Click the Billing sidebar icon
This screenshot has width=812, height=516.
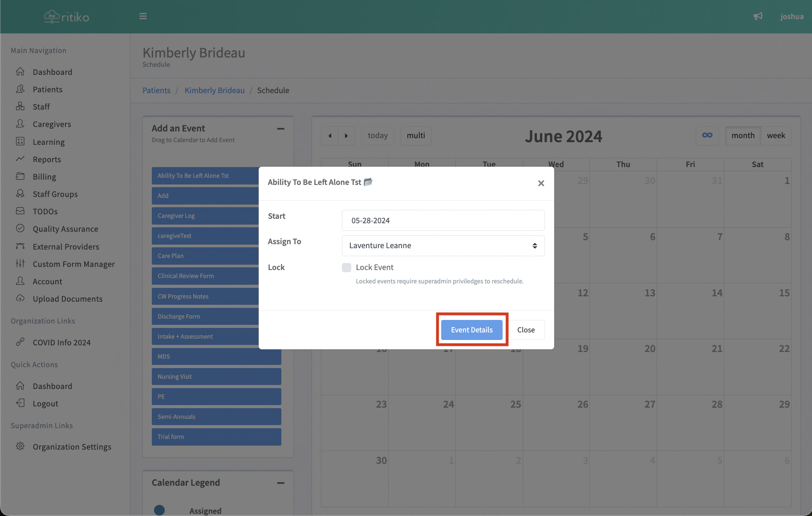point(20,176)
